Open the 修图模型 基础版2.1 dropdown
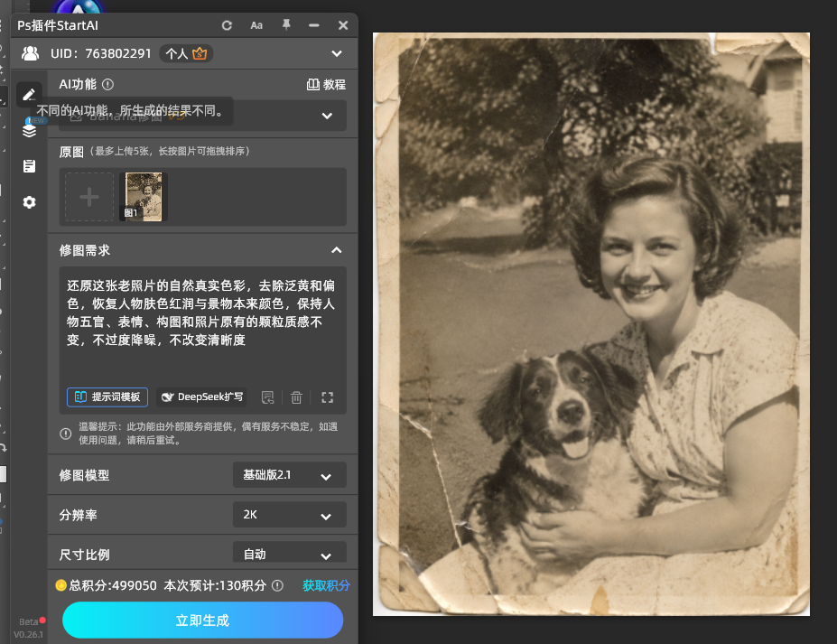 click(289, 475)
